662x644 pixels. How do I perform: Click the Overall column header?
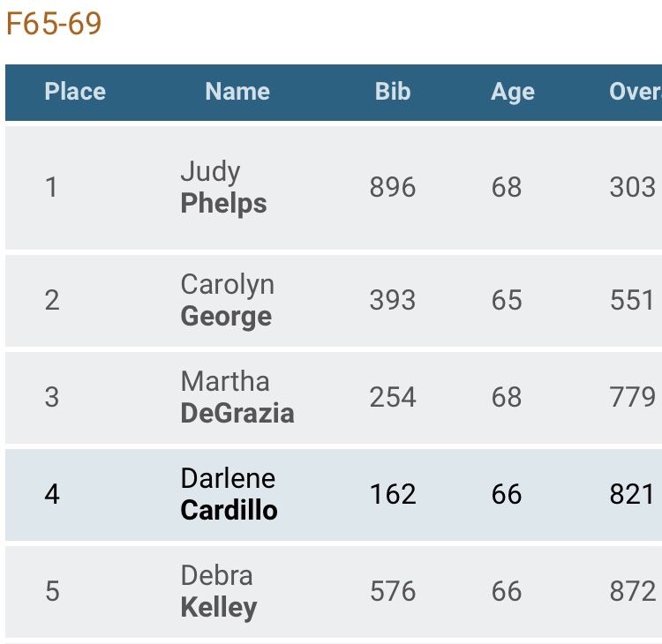[x=635, y=92]
